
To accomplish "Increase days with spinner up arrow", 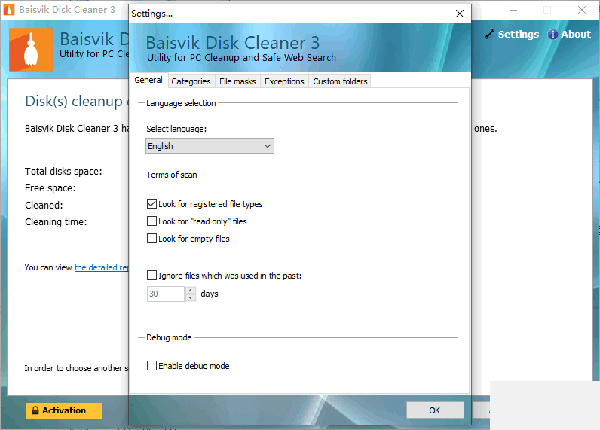I will click(190, 290).
